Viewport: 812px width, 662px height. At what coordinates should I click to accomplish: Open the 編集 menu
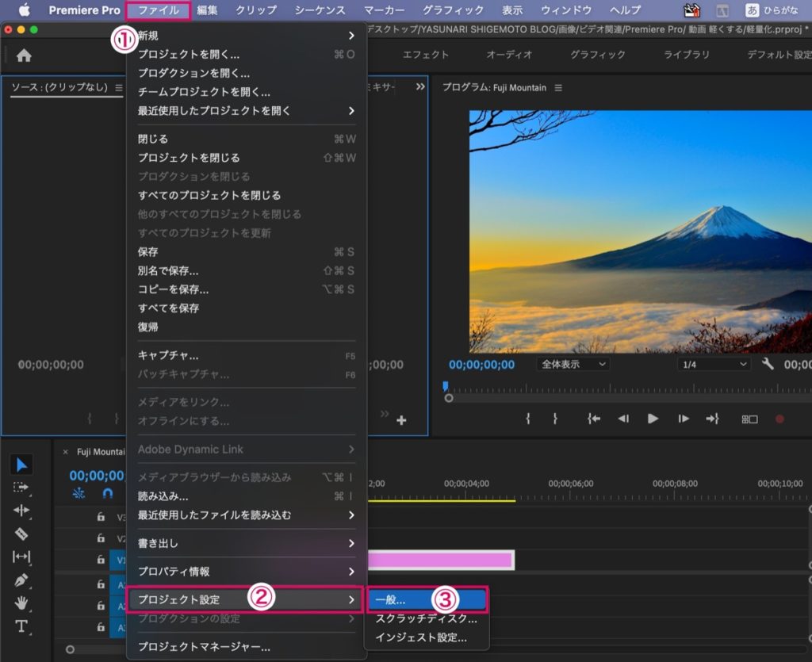(207, 10)
